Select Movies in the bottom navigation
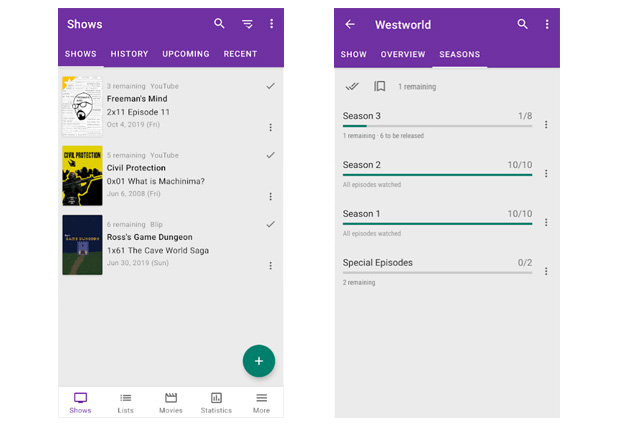 (171, 403)
